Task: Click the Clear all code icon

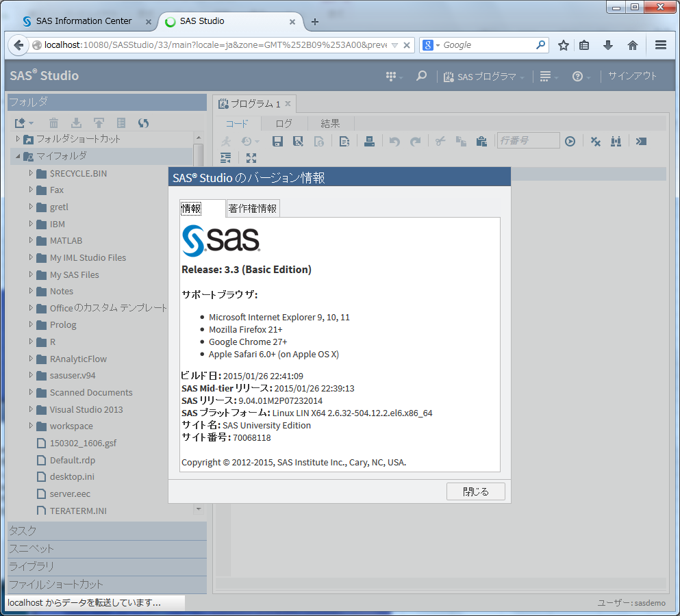Action: pos(596,141)
